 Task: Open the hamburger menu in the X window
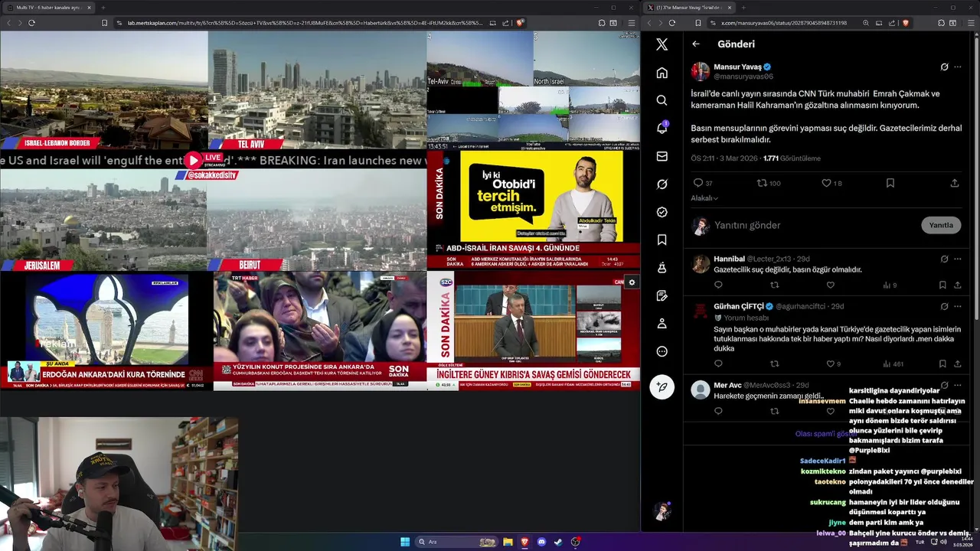pyautogui.click(x=972, y=23)
